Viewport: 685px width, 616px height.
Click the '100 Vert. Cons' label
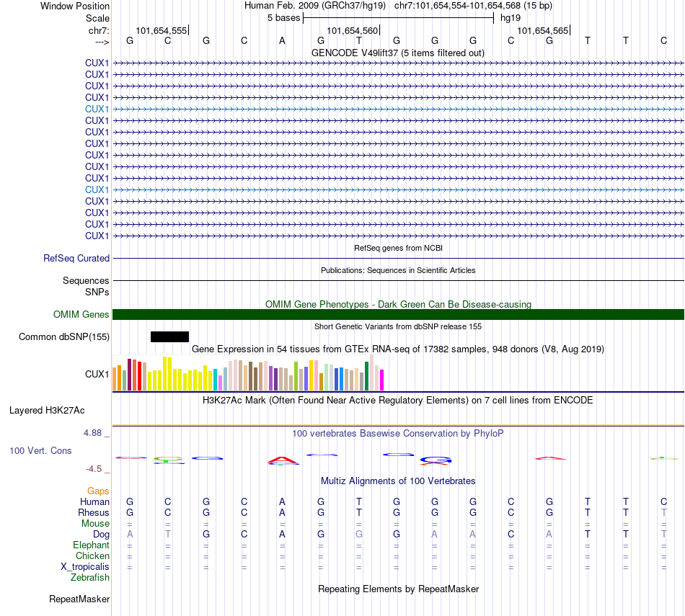pos(40,450)
